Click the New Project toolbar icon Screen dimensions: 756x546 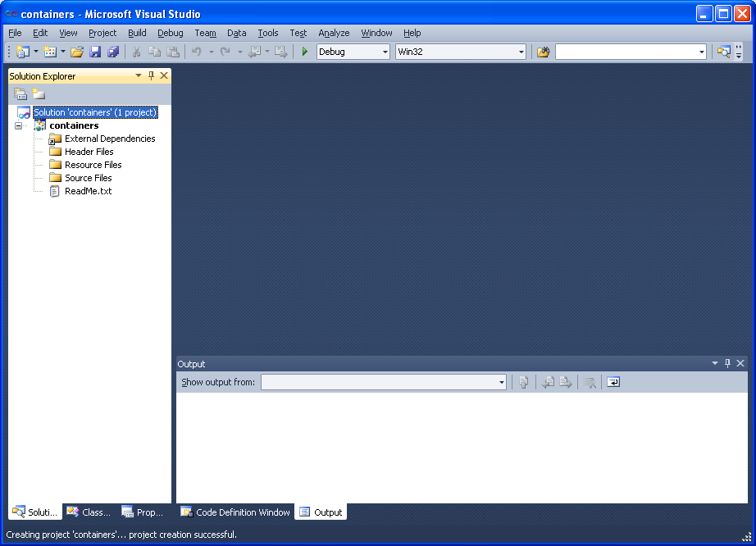point(23,52)
